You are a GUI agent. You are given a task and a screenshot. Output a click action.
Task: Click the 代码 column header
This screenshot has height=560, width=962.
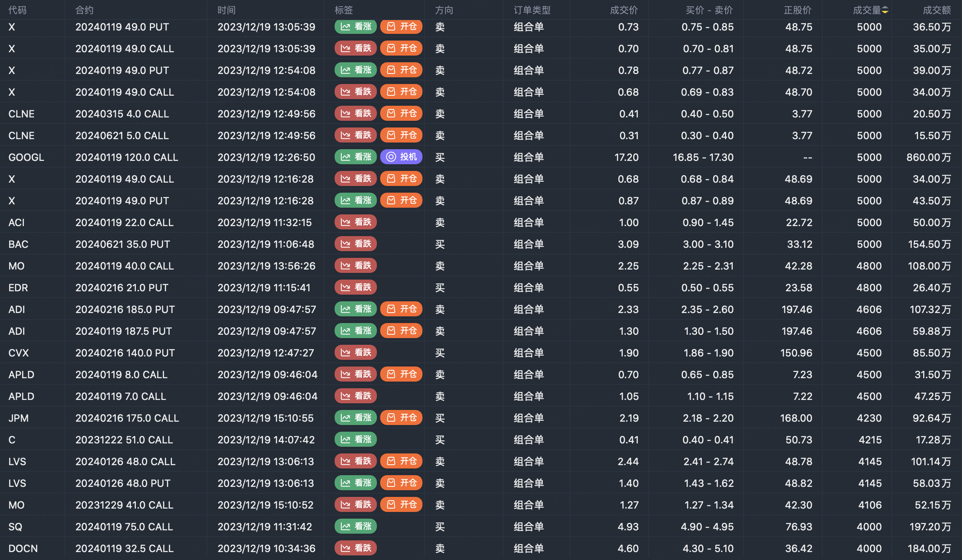[x=18, y=10]
